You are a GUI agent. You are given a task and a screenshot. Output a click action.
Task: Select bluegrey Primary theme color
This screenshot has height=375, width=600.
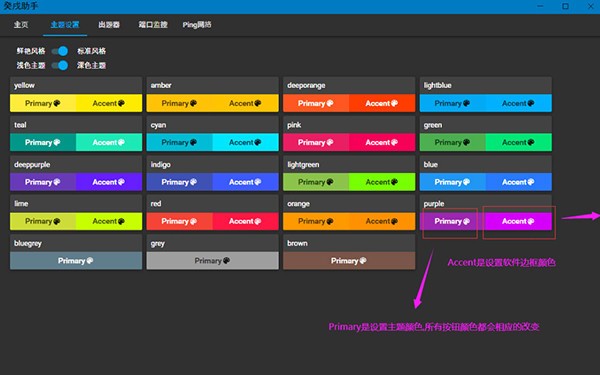[x=76, y=261]
